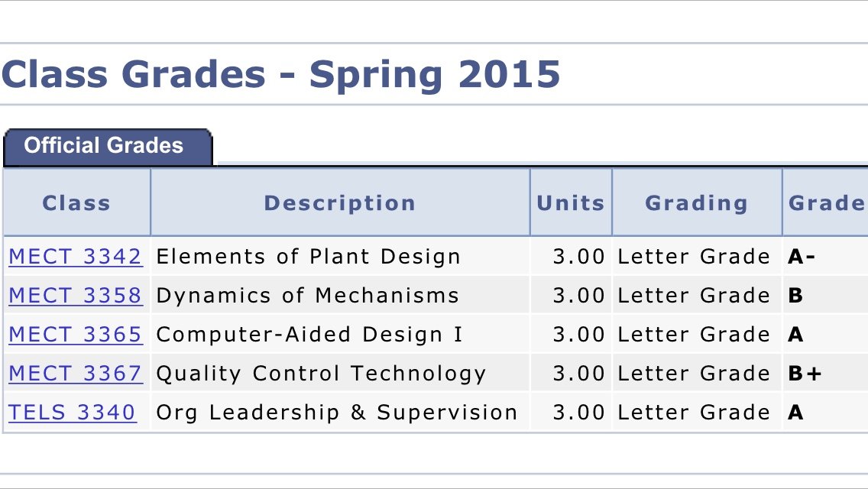Click Dynamics of Mechanisms description

coord(308,296)
